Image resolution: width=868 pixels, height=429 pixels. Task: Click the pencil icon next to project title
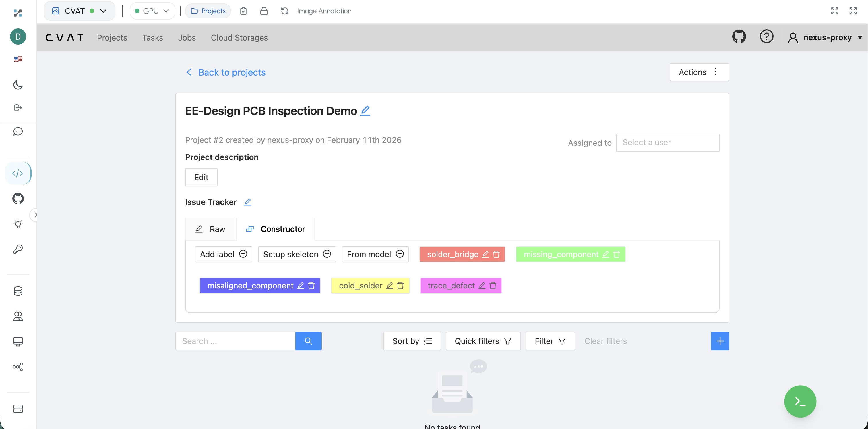click(365, 111)
